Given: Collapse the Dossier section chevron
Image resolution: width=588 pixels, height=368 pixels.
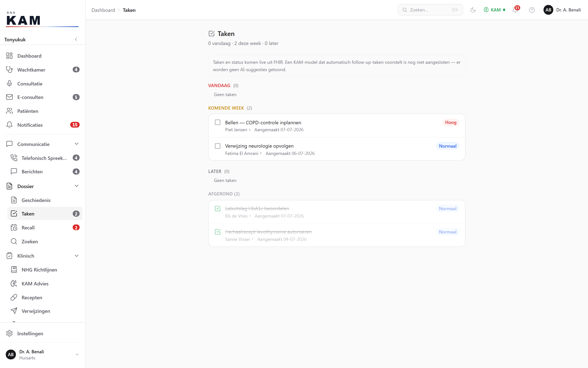Looking at the screenshot, I should 77,186.
